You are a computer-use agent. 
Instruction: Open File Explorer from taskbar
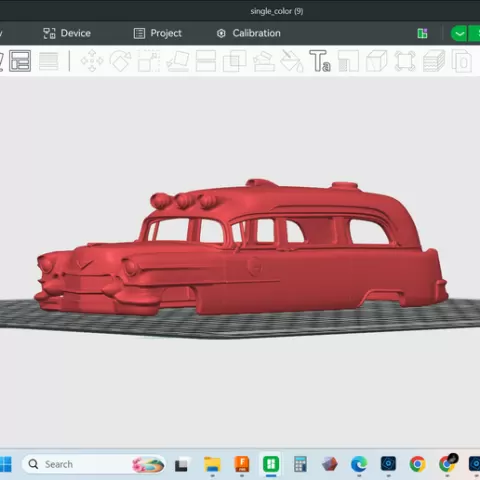pos(212,464)
